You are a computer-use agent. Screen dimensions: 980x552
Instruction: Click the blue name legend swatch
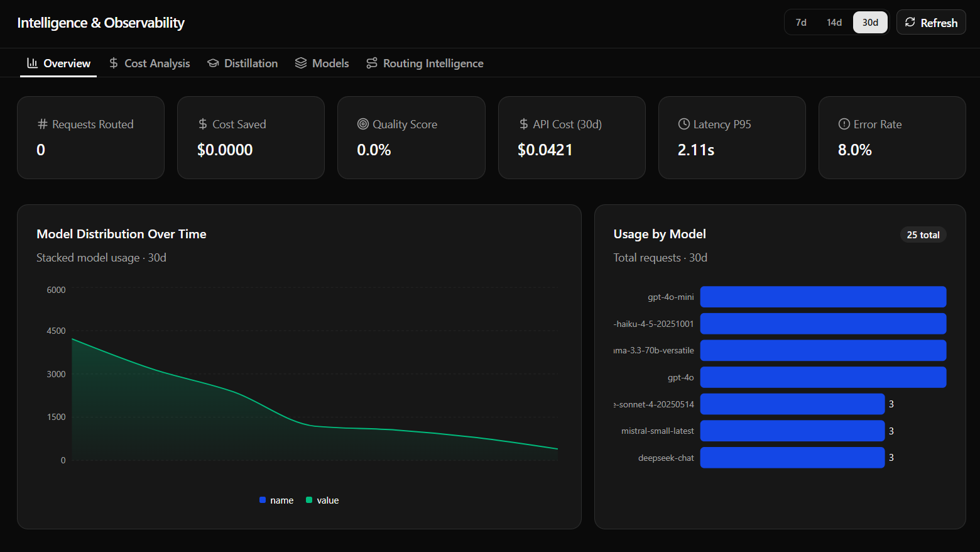tap(263, 500)
